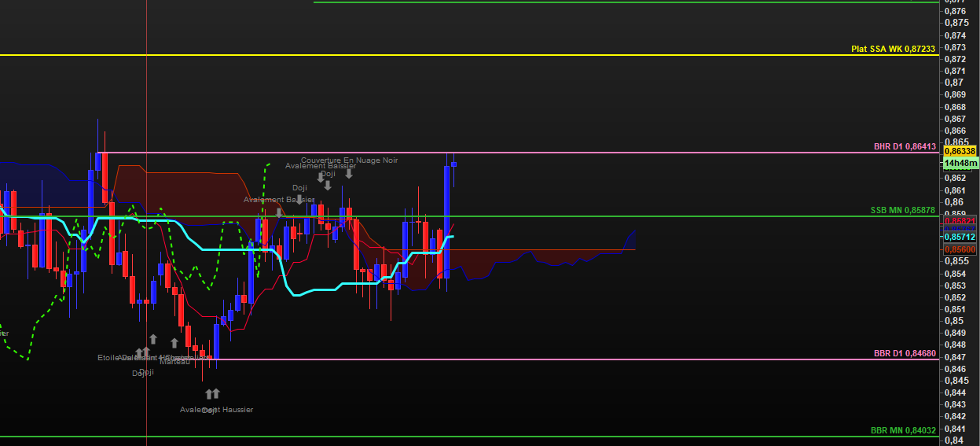Click the cyan 0,85712 price tag
Viewport: 980px width, 446px height.
point(960,237)
